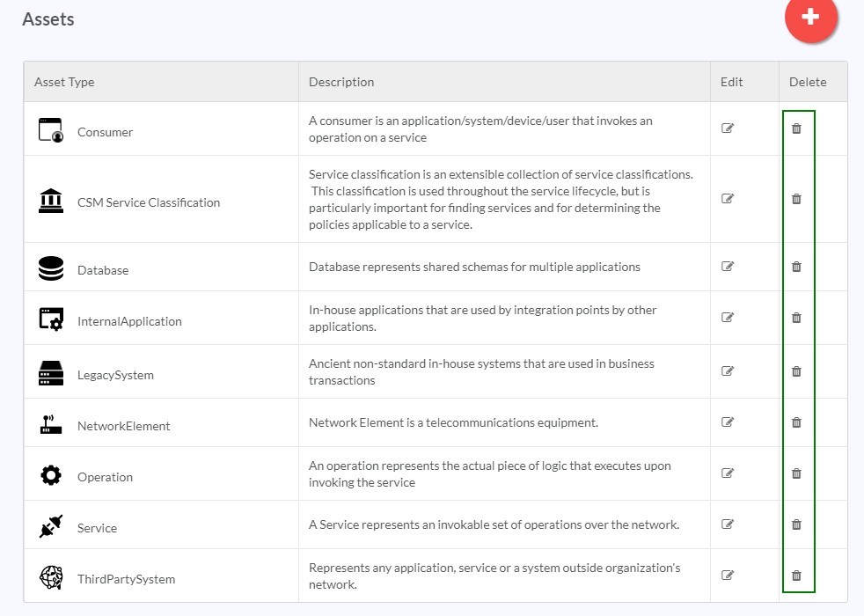Edit the CSM Service Classification row
This screenshot has height=616, width=864.
pyautogui.click(x=728, y=198)
